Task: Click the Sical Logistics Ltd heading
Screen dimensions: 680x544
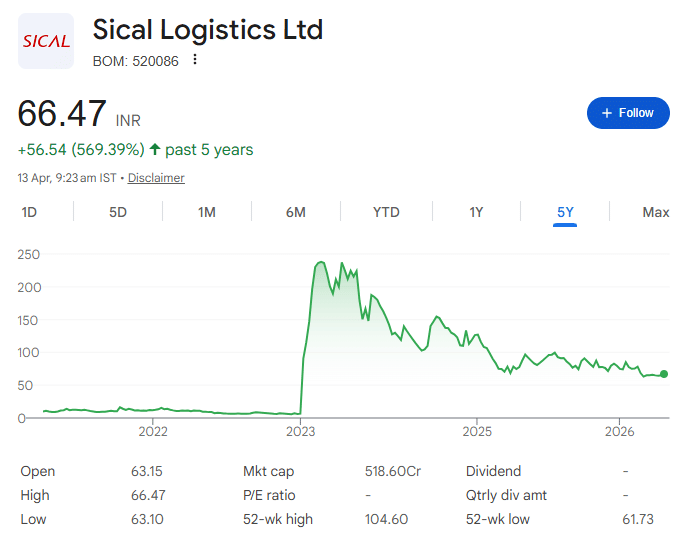Action: tap(208, 30)
